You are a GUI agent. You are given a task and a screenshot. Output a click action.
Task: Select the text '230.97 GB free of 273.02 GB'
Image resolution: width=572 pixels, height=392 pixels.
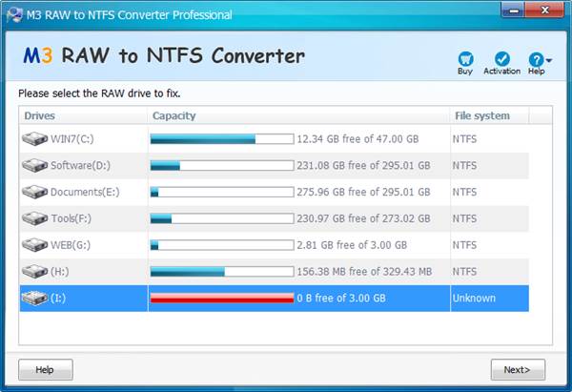tap(363, 218)
